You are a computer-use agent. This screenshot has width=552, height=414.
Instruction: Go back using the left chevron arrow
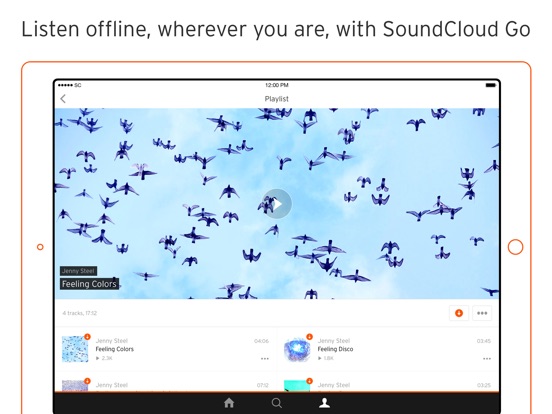63,99
